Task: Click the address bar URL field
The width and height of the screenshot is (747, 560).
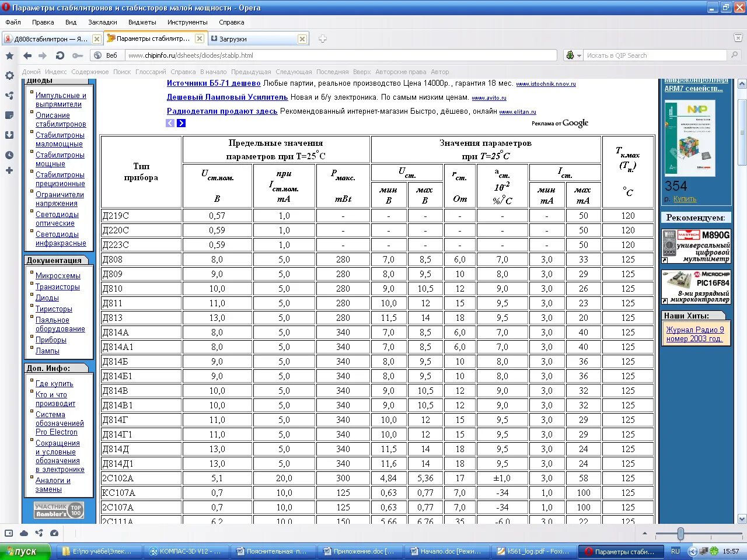Action: click(x=341, y=55)
